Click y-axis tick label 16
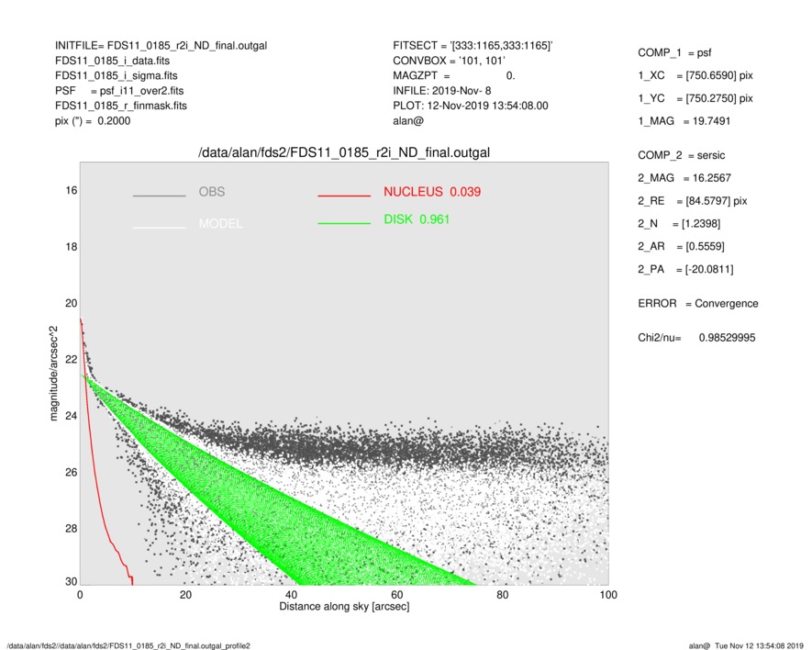 [x=71, y=191]
